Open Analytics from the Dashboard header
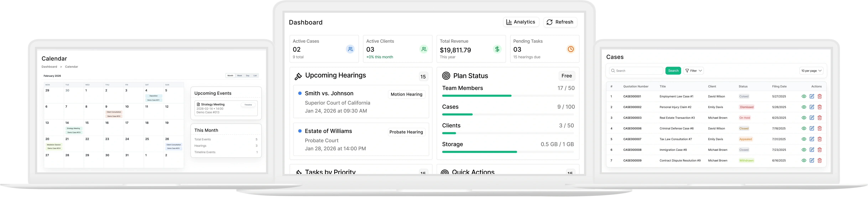The width and height of the screenshot is (868, 198). click(521, 22)
